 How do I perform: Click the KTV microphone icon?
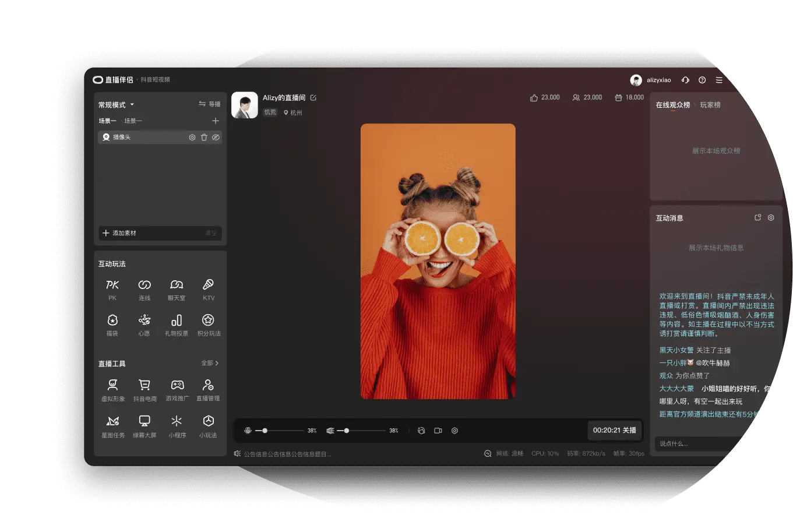(208, 285)
